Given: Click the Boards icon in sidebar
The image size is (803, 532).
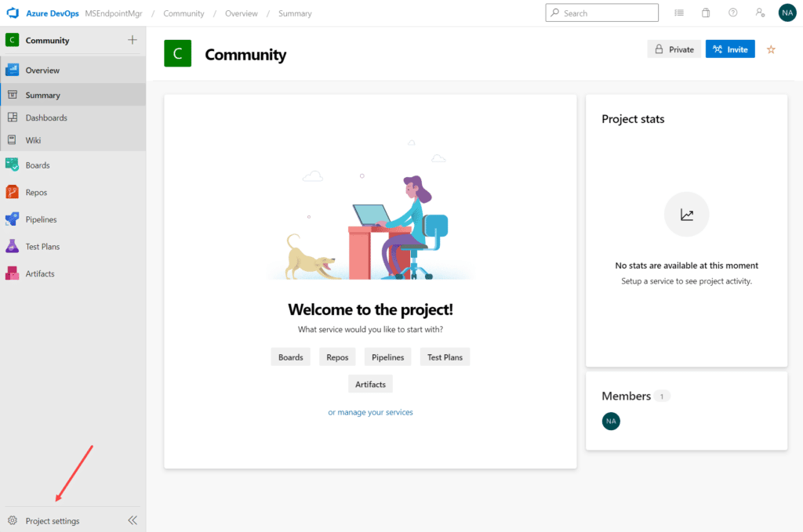Looking at the screenshot, I should [13, 165].
